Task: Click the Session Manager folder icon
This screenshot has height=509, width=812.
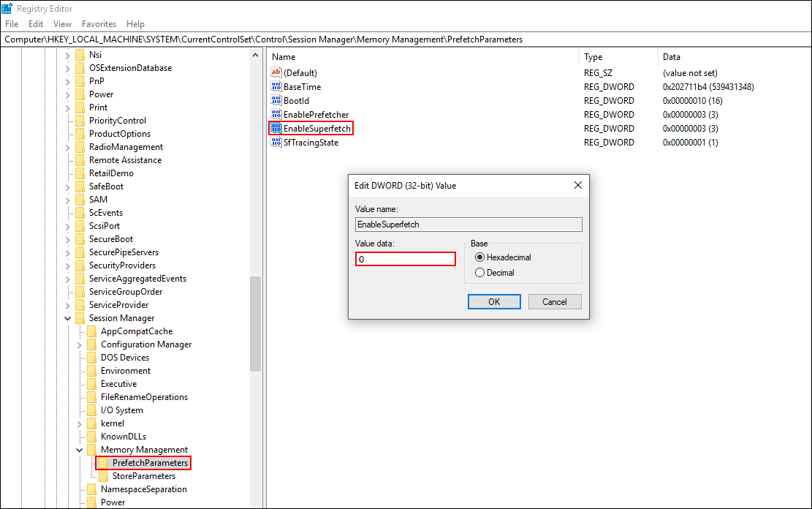Action: pos(80,317)
